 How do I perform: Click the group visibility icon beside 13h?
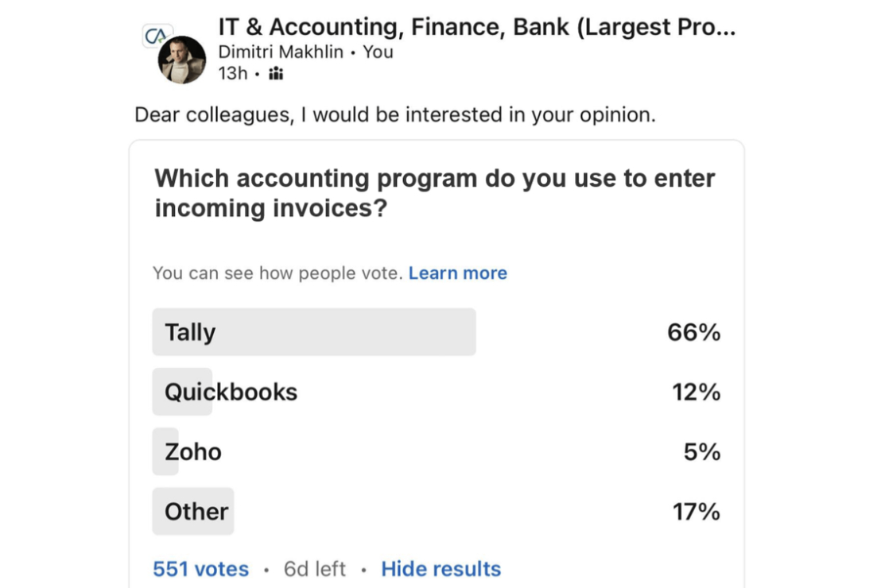click(x=276, y=74)
